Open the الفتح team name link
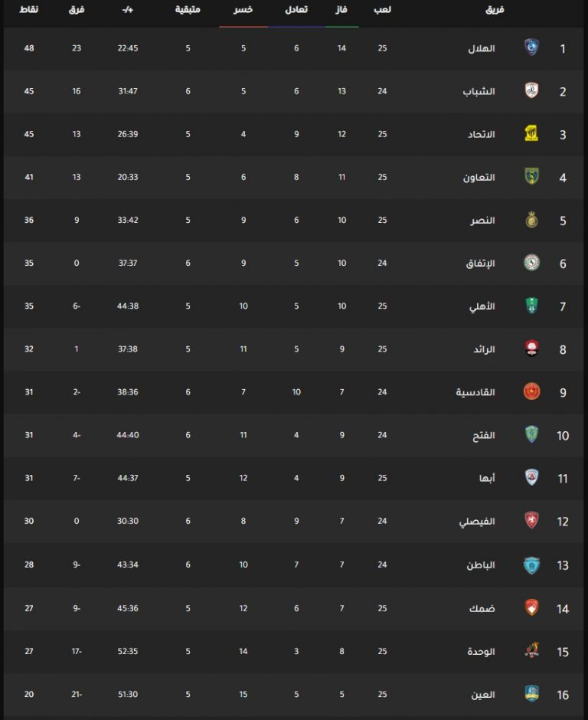 [x=484, y=435]
